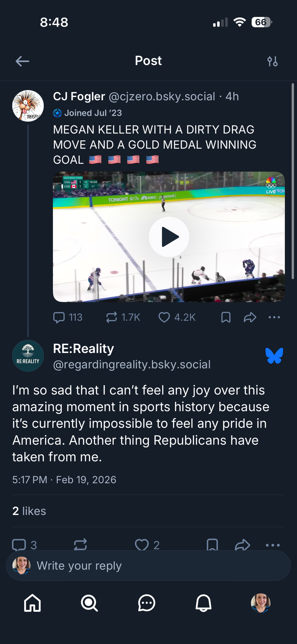Share CJ Fogler's post
Viewport: 297px width, 644px height.
(250, 317)
